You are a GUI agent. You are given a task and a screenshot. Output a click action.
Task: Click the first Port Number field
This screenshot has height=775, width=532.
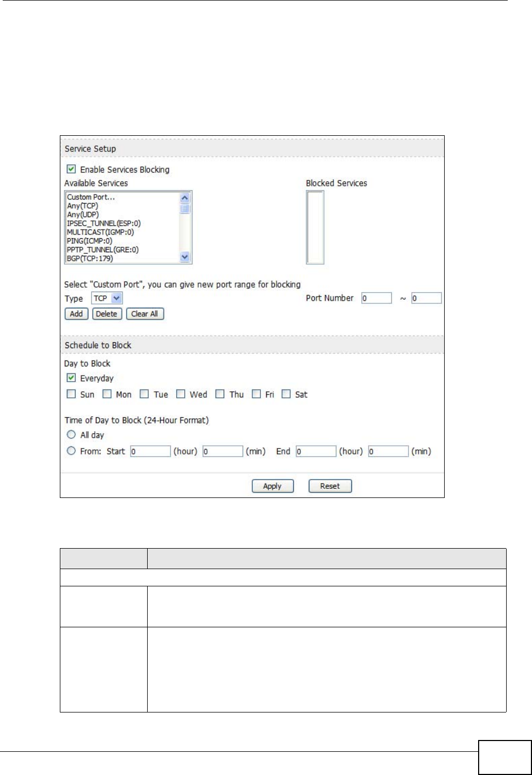[x=376, y=298]
